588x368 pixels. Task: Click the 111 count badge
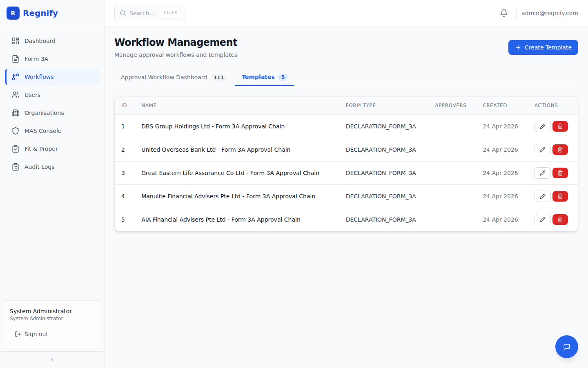click(x=219, y=77)
